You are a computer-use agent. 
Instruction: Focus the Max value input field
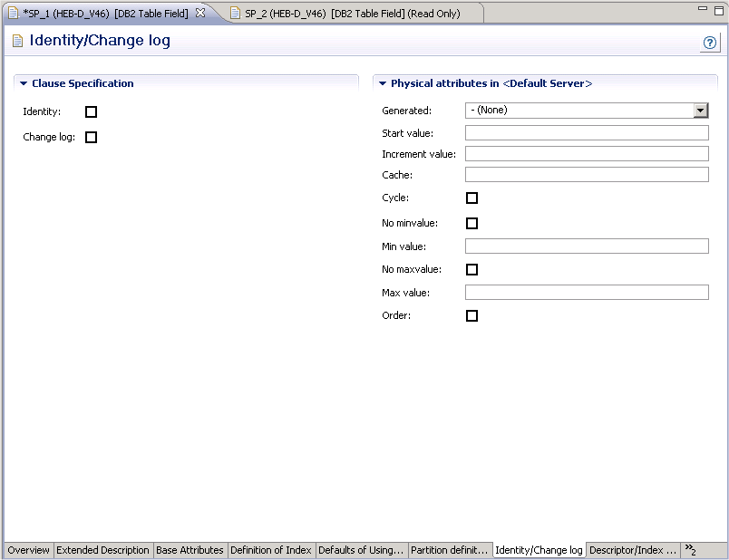[x=586, y=293]
